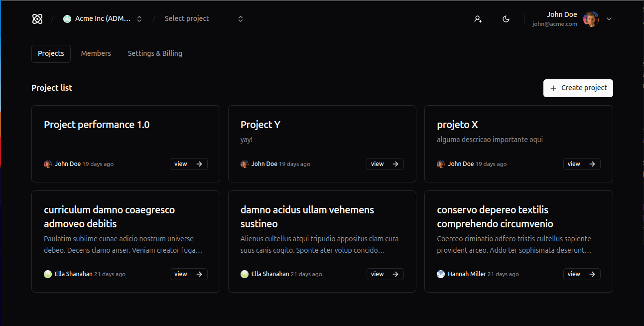Switch to the Members tab
The image size is (644, 326).
tap(96, 53)
